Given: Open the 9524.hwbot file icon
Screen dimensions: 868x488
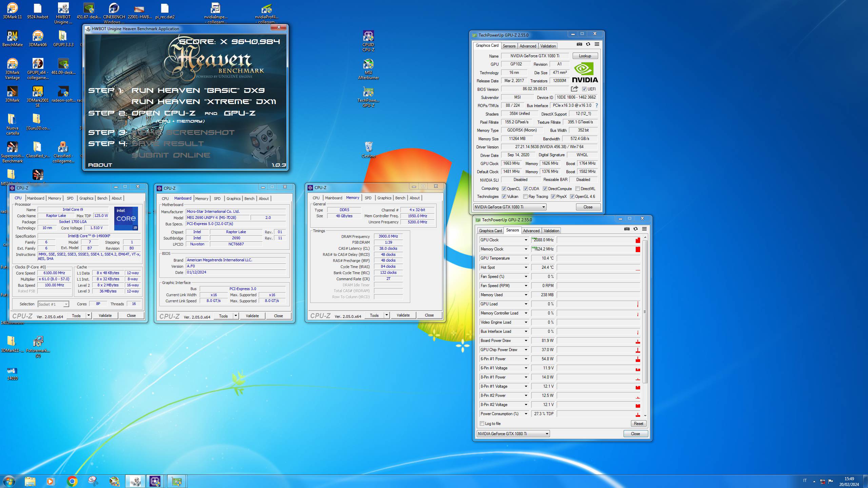Looking at the screenshot, I should tap(38, 11).
